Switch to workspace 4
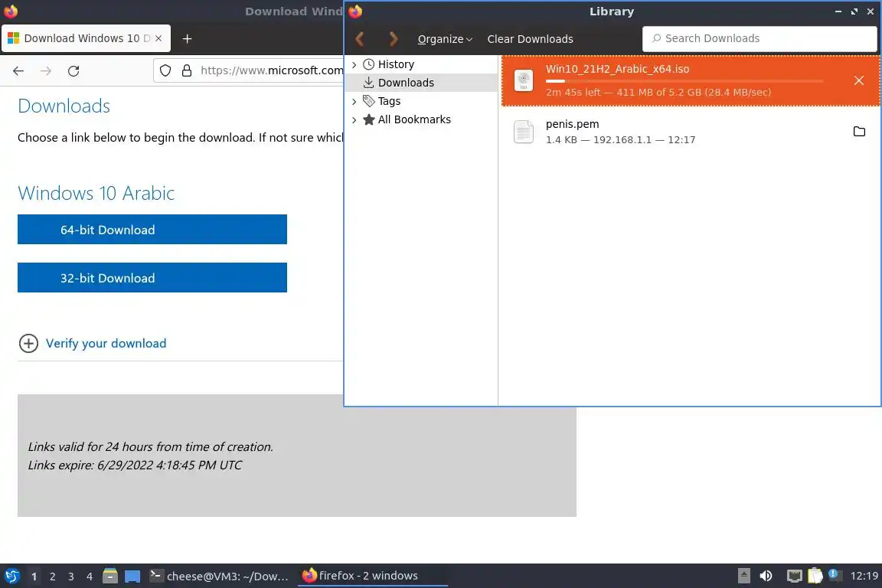The height and width of the screenshot is (588, 882). (x=90, y=577)
